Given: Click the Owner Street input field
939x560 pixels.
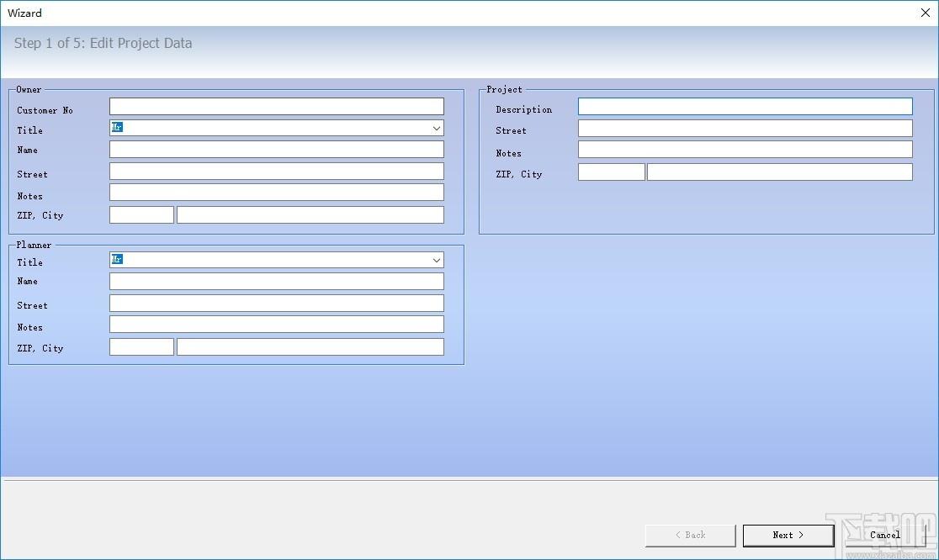Looking at the screenshot, I should [277, 172].
